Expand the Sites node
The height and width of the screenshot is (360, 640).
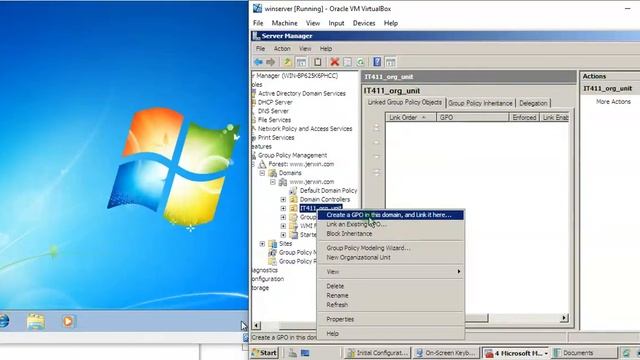tap(262, 244)
